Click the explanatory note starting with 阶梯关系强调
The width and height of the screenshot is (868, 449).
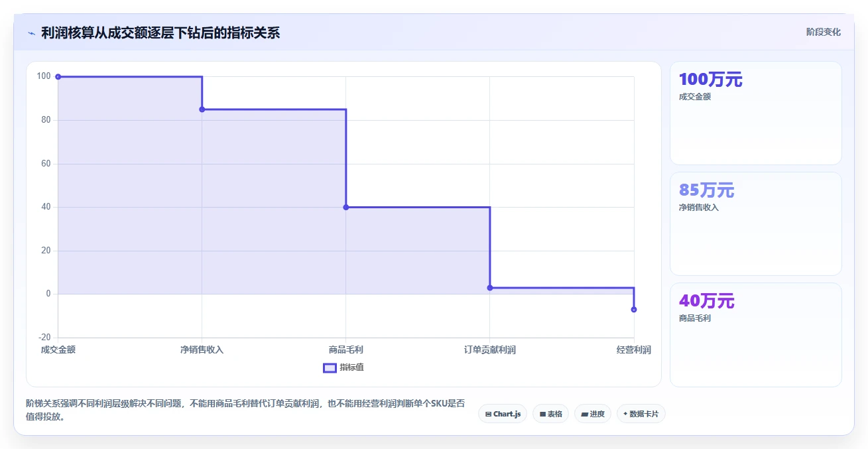tap(245, 410)
